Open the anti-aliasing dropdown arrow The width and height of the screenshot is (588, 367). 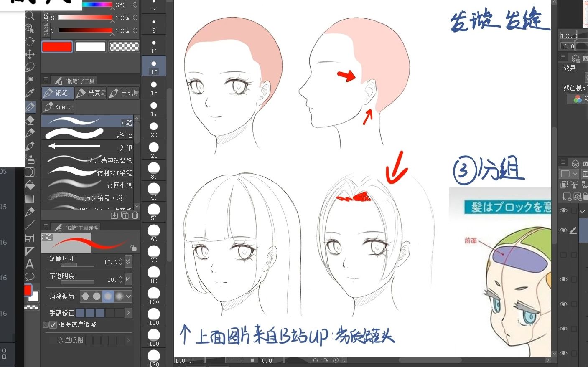[128, 296]
